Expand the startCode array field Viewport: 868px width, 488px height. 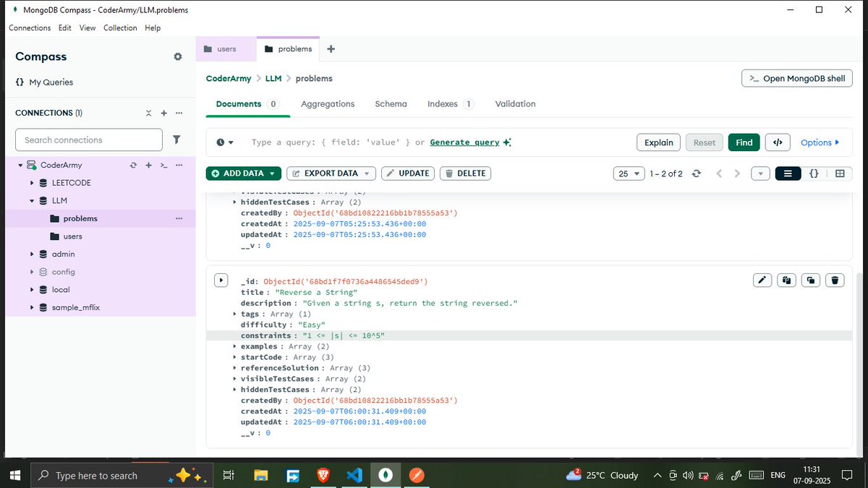coord(234,357)
